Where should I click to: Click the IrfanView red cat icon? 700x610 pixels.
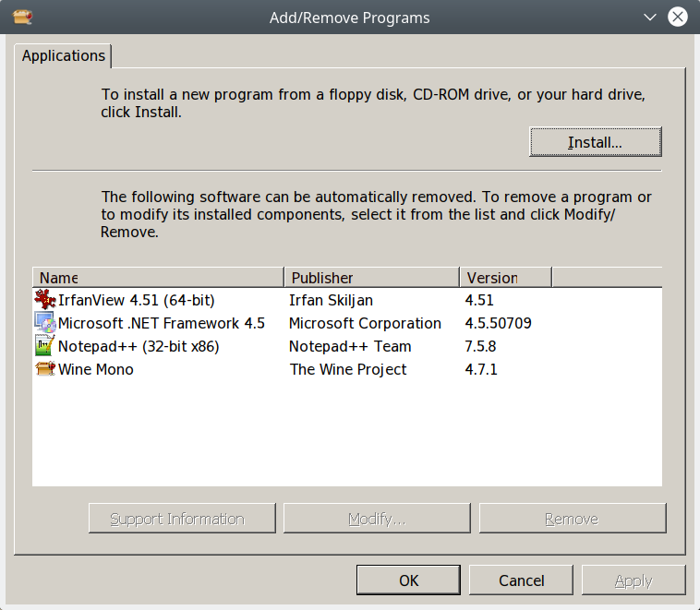pyautogui.click(x=45, y=299)
